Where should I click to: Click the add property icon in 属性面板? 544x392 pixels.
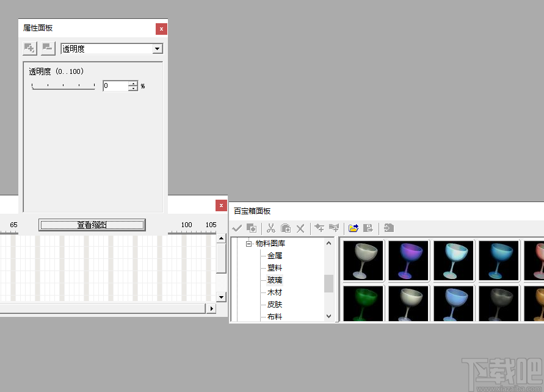[29, 49]
